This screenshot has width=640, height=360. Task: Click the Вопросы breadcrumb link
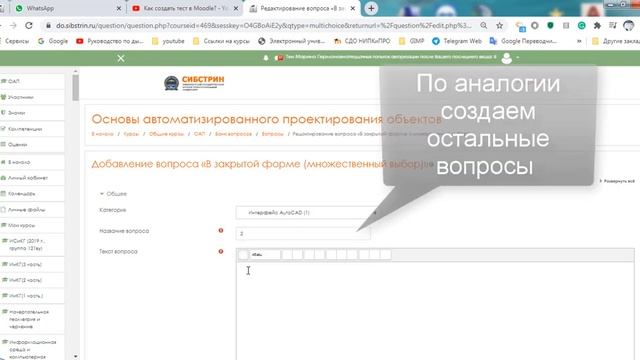(273, 134)
